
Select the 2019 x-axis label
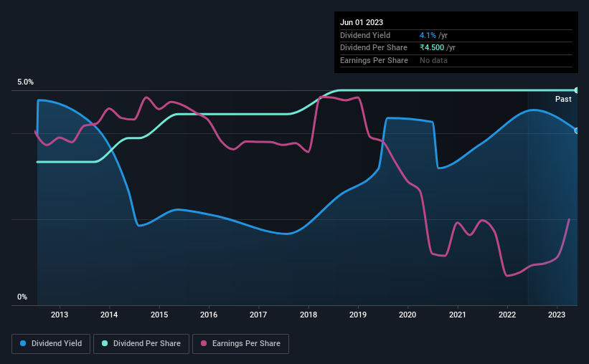pyautogui.click(x=358, y=315)
